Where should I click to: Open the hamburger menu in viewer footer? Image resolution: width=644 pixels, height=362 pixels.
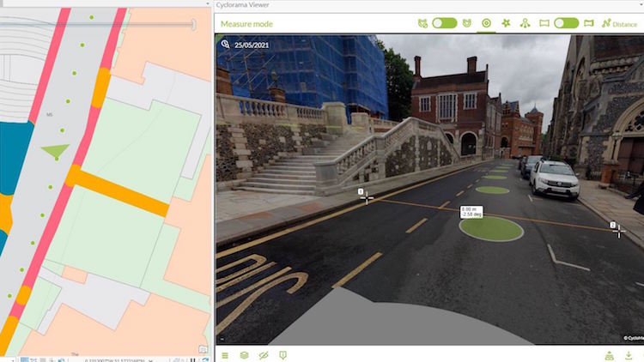point(225,355)
